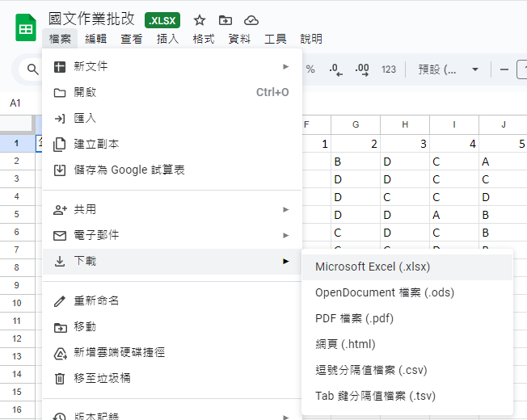Click the A1 name box field

[16, 103]
